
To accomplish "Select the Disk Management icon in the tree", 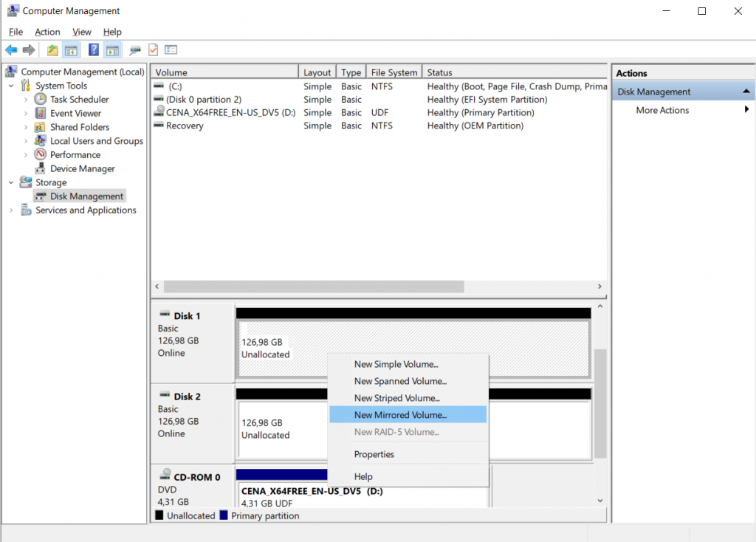I will click(41, 196).
